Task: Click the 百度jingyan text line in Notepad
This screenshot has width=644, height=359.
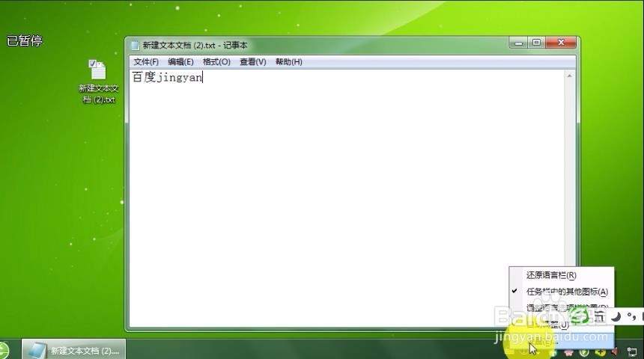Action: coord(167,77)
